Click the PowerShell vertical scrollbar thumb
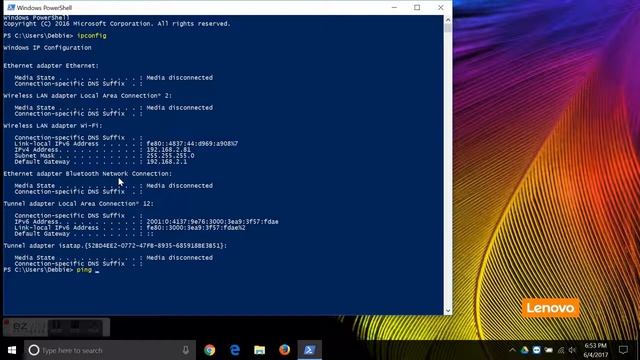 (x=448, y=28)
